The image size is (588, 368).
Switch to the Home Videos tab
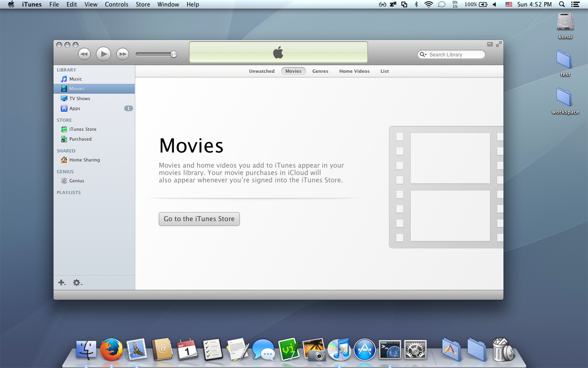(x=354, y=71)
